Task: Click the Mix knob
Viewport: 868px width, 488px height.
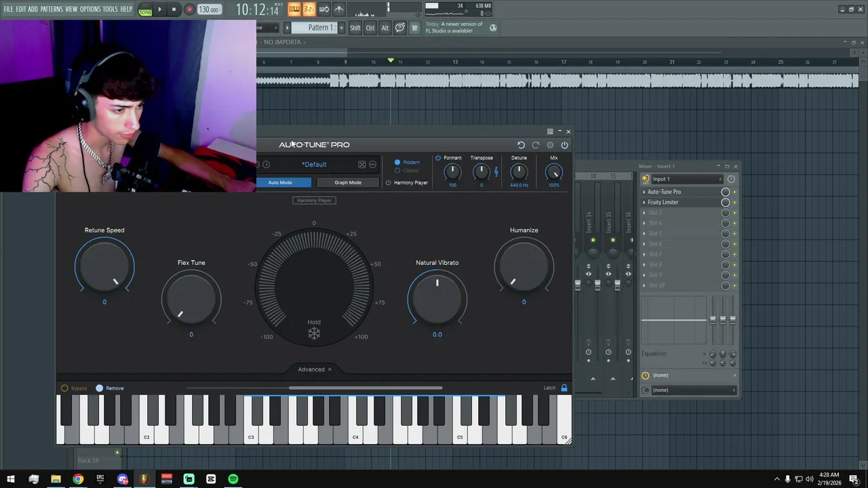Action: click(554, 172)
